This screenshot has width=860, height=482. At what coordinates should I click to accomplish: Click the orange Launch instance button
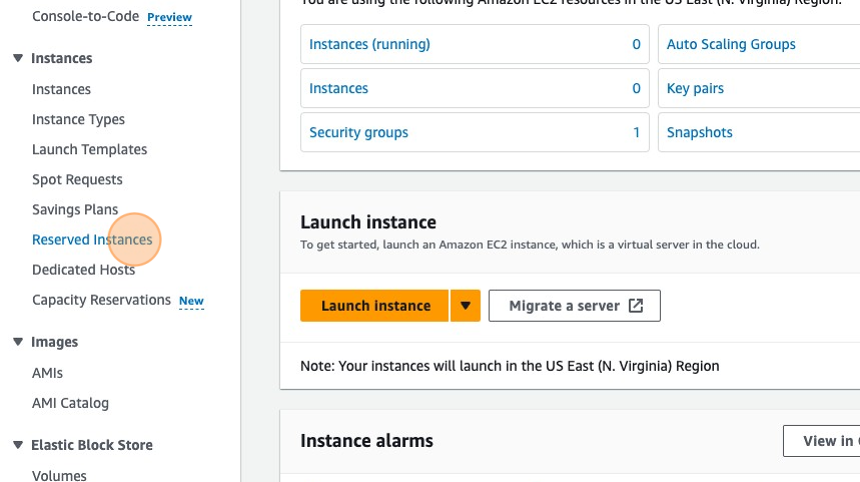(375, 306)
